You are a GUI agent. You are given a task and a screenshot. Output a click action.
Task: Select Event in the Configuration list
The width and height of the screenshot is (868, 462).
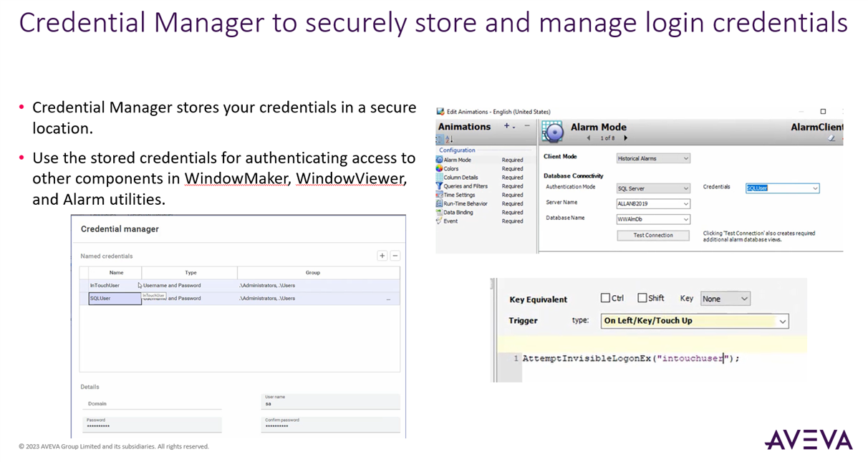click(x=450, y=221)
